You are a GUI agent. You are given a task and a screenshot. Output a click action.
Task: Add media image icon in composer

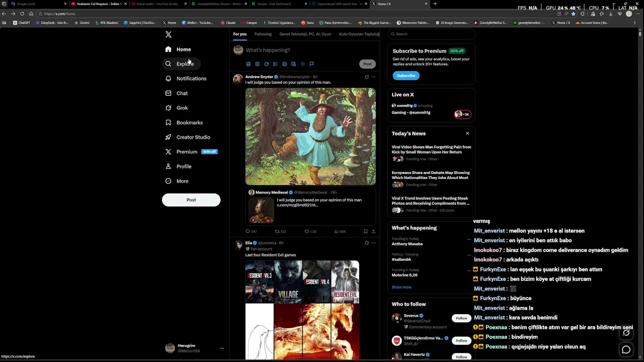(248, 64)
